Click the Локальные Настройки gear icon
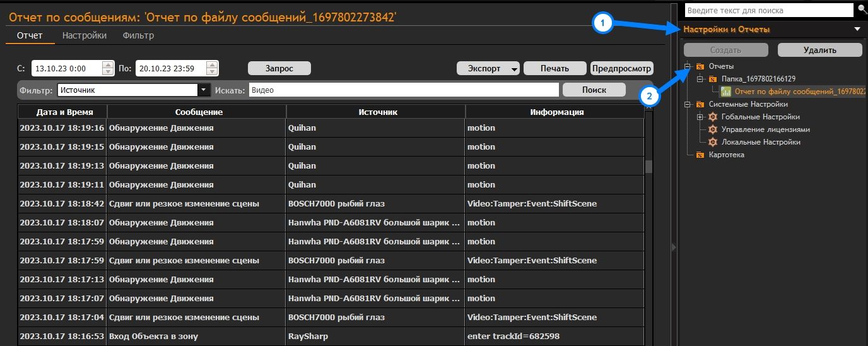 coord(713,142)
